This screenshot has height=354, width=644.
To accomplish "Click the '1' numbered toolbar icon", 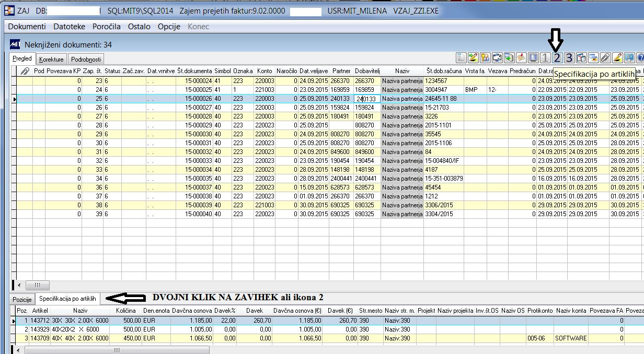I will coord(545,58).
